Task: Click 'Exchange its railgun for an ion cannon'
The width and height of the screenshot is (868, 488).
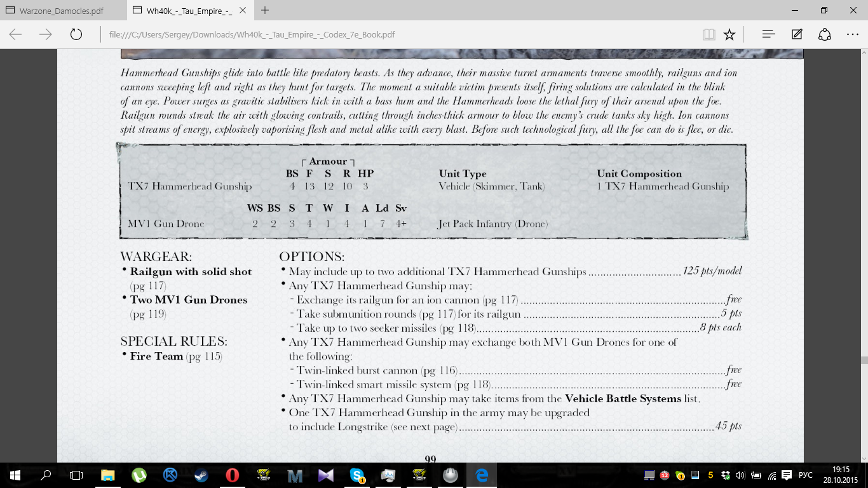Action: click(x=407, y=300)
